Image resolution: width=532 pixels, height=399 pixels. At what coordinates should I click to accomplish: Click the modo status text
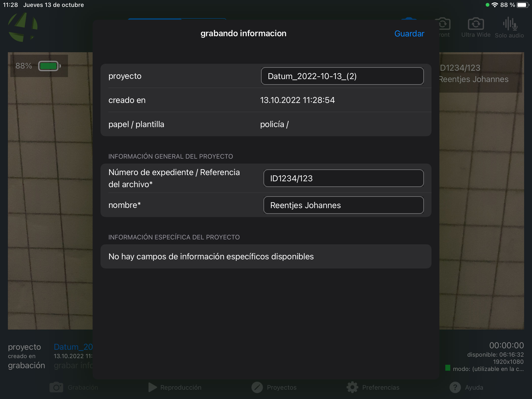pyautogui.click(x=488, y=369)
